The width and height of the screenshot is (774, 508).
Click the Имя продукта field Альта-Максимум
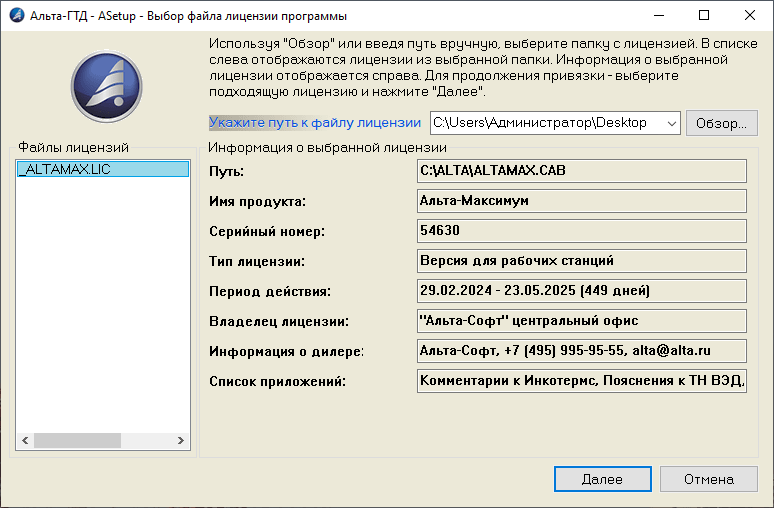click(581, 201)
